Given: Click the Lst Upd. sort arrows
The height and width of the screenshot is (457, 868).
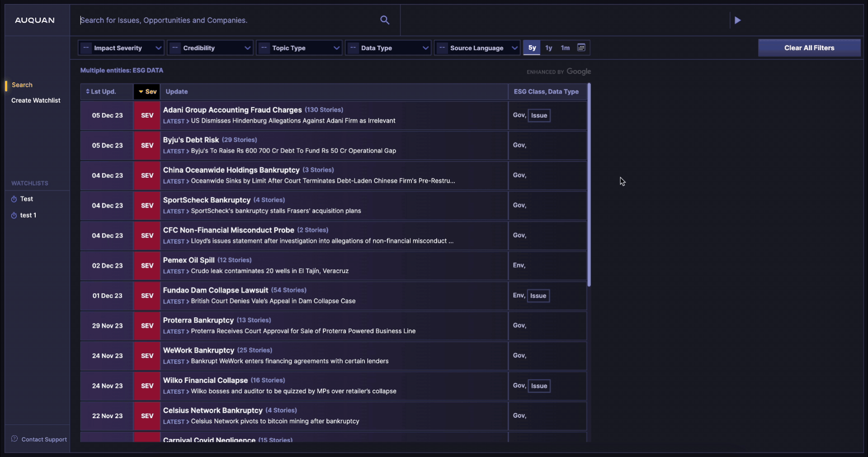Looking at the screenshot, I should coord(88,91).
